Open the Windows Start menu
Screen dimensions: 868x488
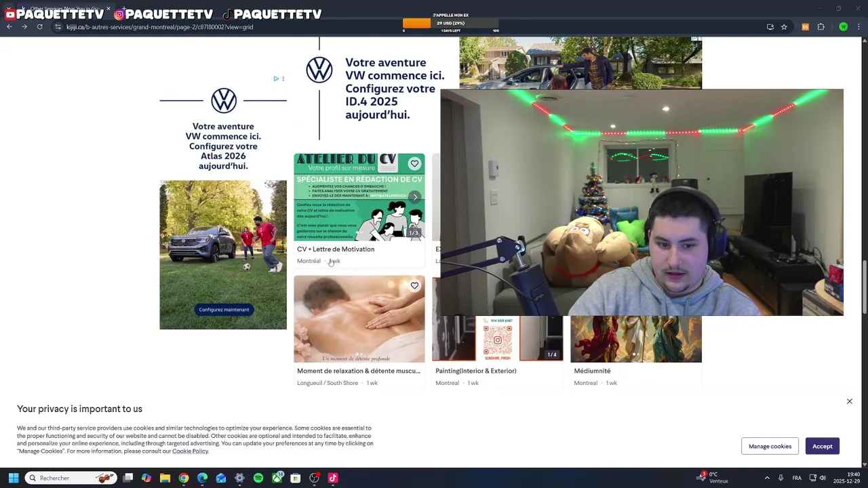pos(14,478)
